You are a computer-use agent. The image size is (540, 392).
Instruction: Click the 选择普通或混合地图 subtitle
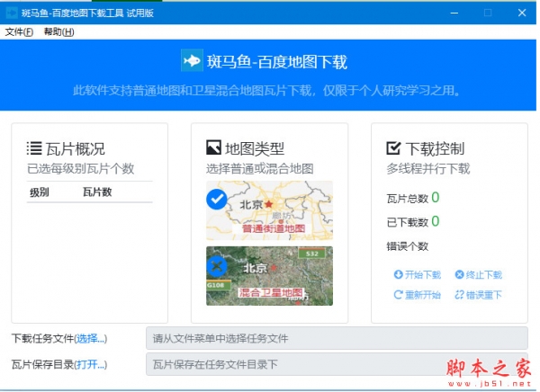tap(260, 169)
